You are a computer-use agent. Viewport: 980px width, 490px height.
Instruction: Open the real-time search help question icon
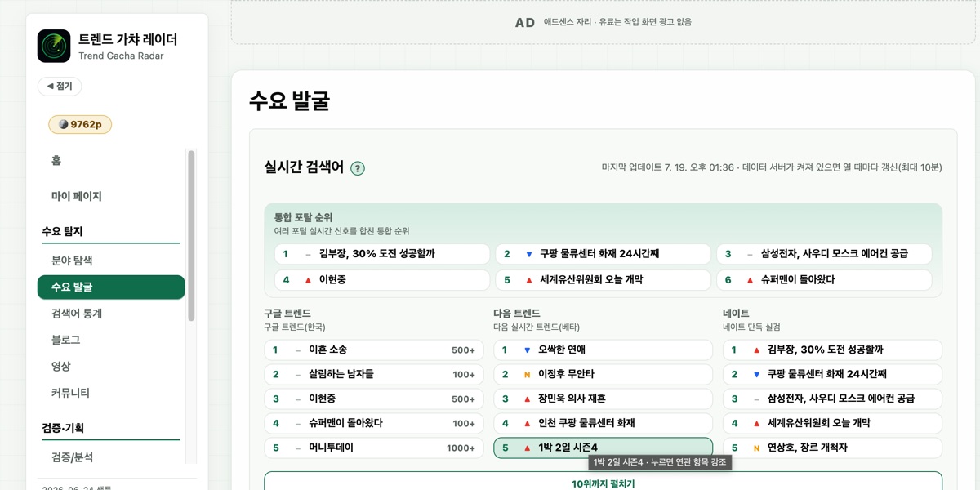358,168
